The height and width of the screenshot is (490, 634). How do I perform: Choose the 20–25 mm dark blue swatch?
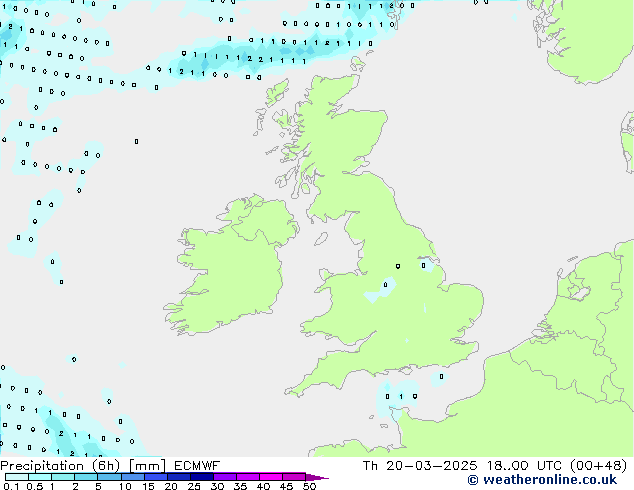178,477
